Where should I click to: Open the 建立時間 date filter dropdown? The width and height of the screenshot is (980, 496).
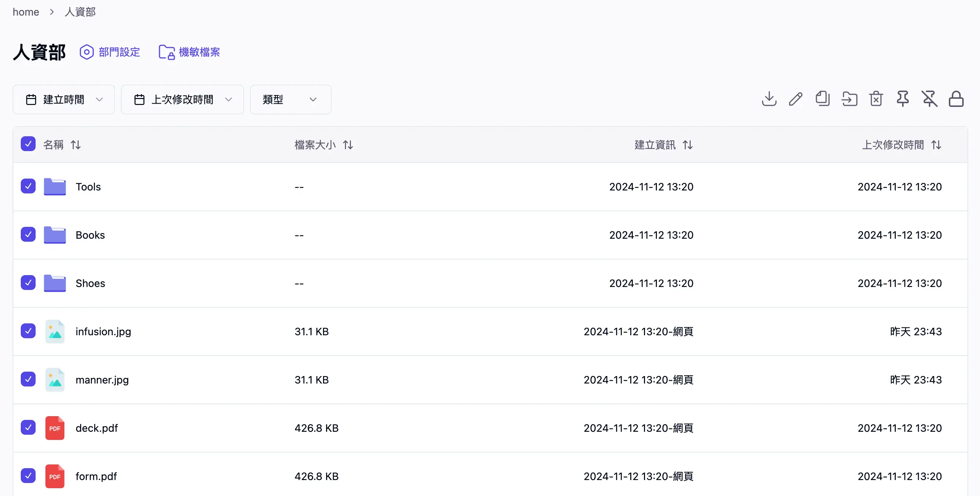point(63,99)
